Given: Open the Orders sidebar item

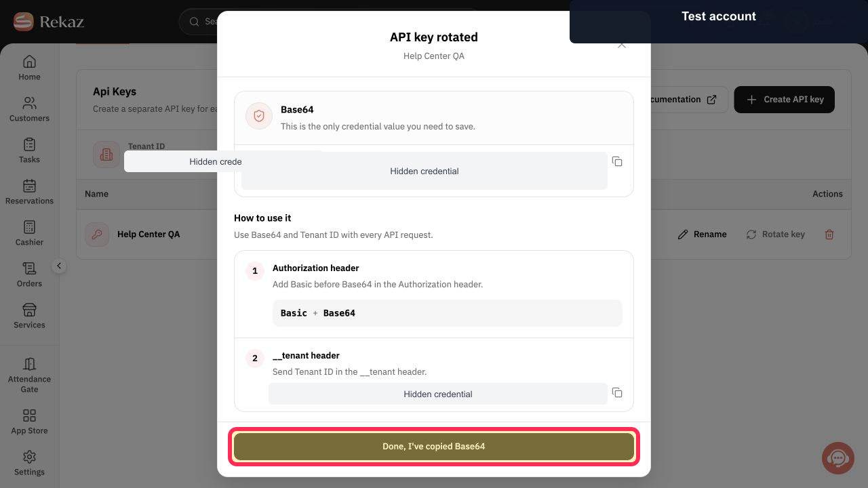Looking at the screenshot, I should pyautogui.click(x=29, y=274).
